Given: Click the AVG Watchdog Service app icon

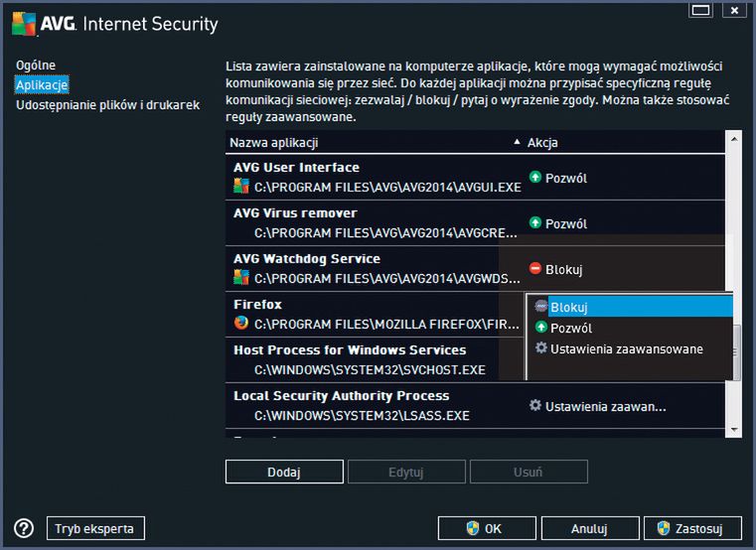Looking at the screenshot, I should 240,276.
